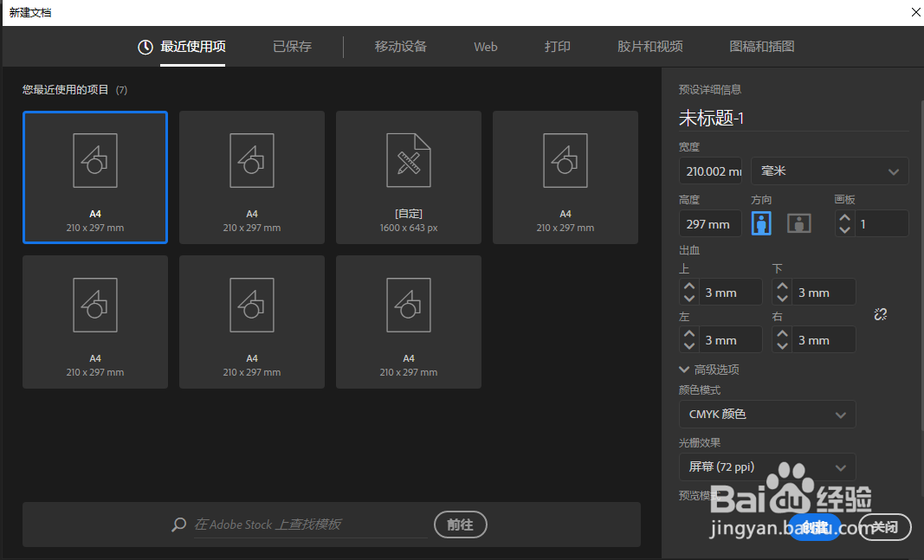Open the 胶片和视频 tab
This screenshot has height=560, width=924.
pos(650,47)
